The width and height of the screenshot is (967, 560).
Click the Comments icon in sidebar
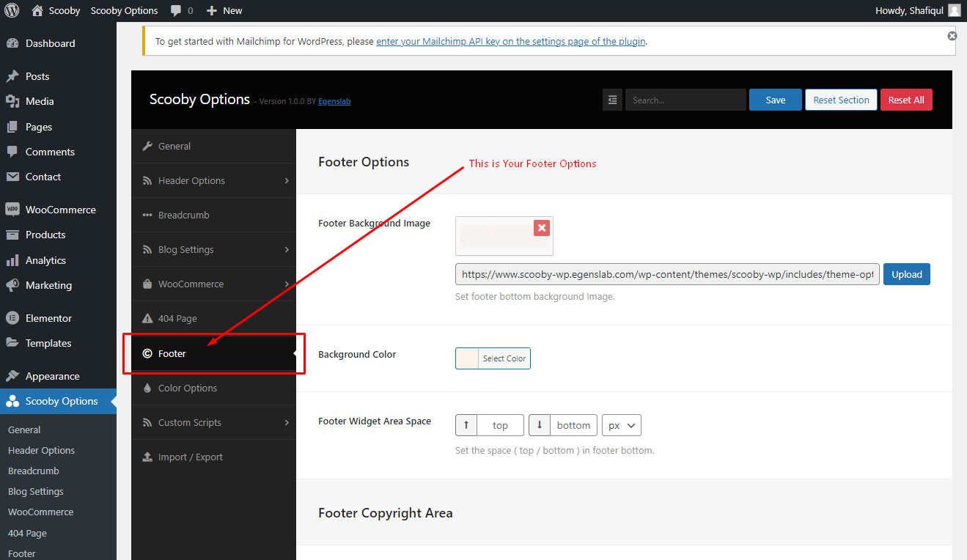tap(12, 152)
